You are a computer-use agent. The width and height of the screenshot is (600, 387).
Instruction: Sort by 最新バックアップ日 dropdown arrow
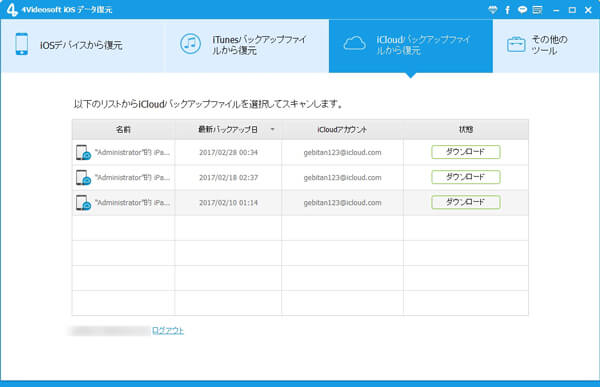[x=272, y=129]
